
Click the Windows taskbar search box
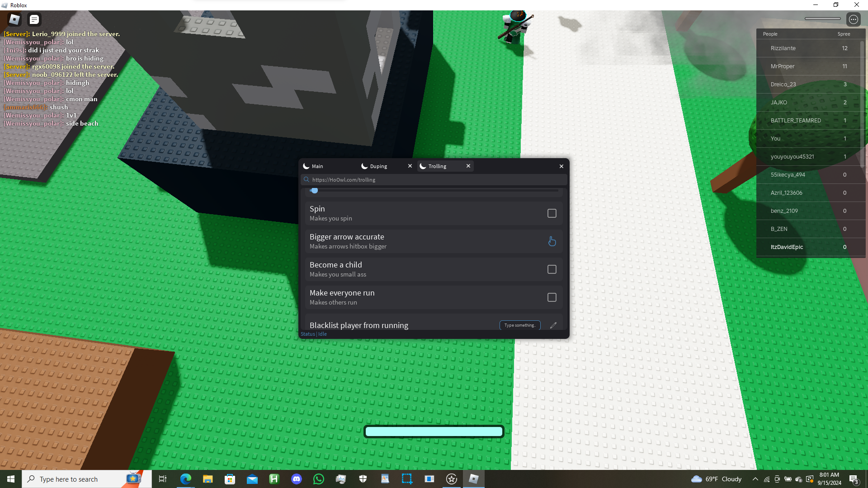(x=87, y=479)
